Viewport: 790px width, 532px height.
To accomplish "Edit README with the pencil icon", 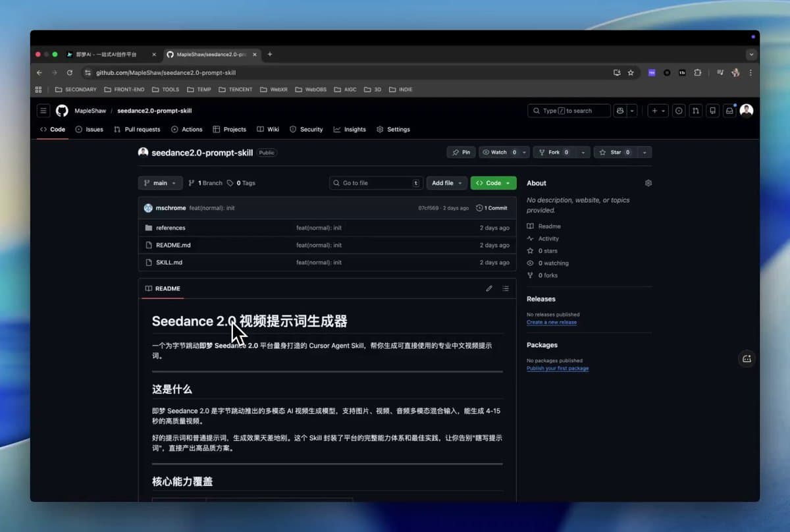I will click(x=489, y=288).
